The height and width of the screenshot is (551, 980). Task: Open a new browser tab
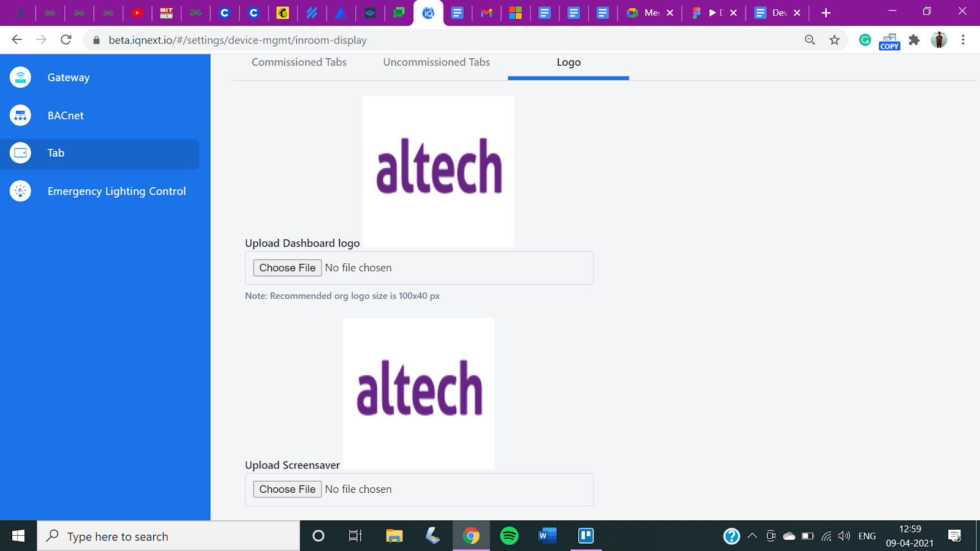826,13
